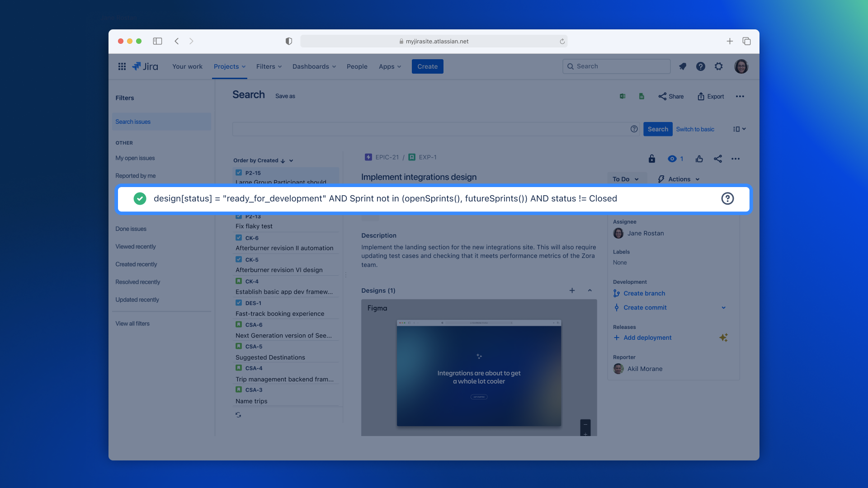Toggle the DES-1 issue checkbox
The width and height of the screenshot is (868, 488).
point(239,303)
